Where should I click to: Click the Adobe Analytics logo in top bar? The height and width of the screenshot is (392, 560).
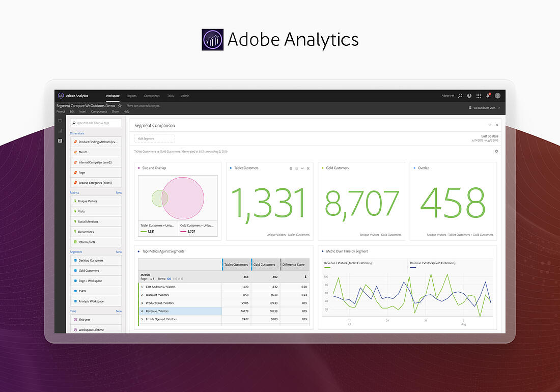pos(61,96)
